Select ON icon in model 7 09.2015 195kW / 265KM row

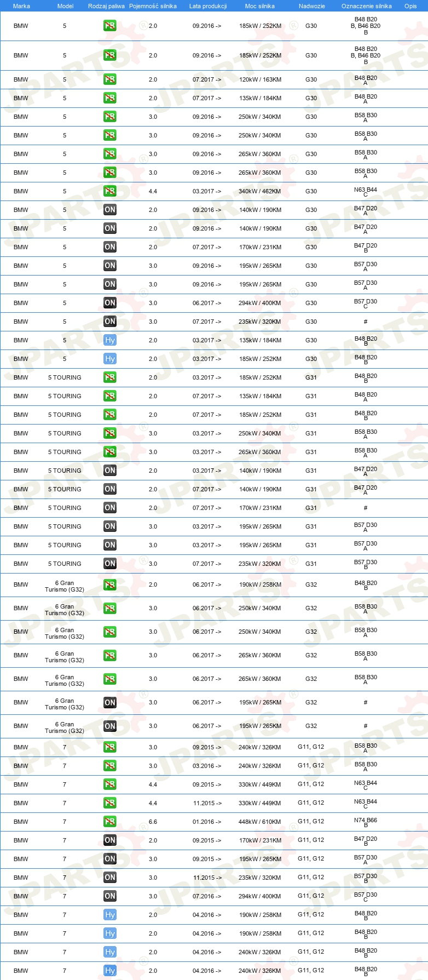click(x=110, y=859)
